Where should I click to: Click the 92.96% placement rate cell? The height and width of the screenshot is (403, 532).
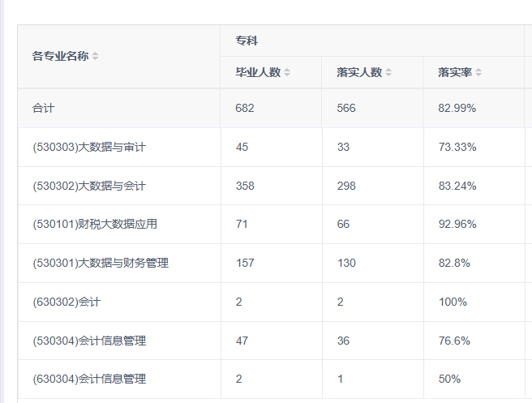click(457, 225)
